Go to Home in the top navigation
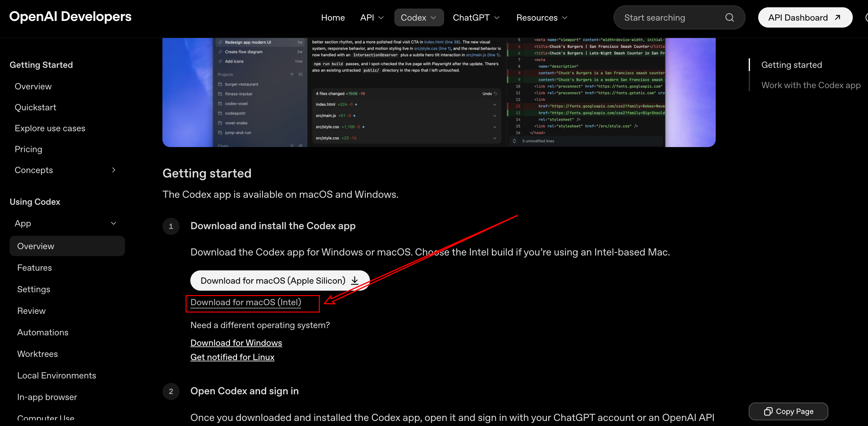The image size is (868, 426). pyautogui.click(x=333, y=17)
